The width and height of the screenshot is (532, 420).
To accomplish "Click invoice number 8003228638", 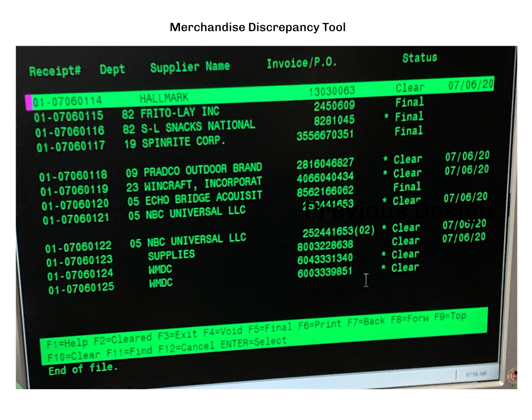I will (325, 246).
